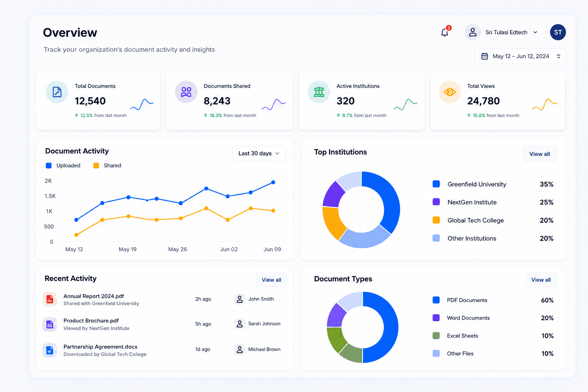Click the stepper arrows in date range picker
Viewport: 588px width, 392px height.
coord(559,56)
